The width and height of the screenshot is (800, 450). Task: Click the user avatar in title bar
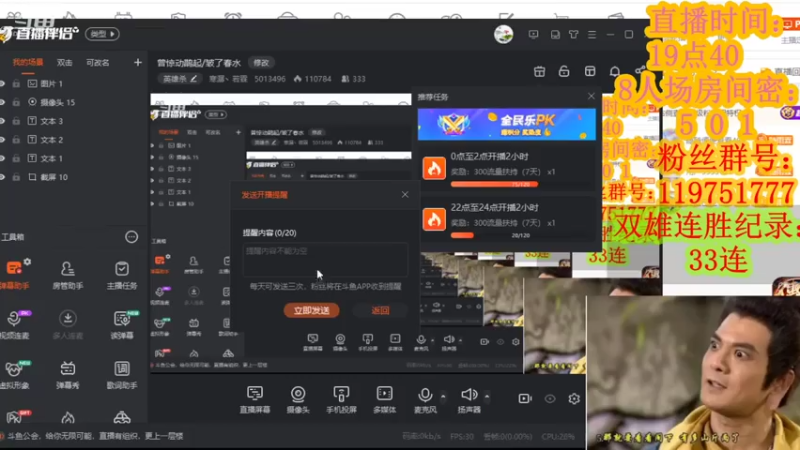(x=504, y=34)
